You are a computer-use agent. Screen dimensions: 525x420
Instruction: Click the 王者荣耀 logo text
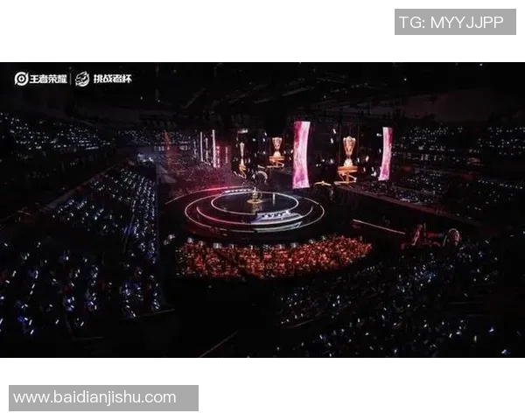48,80
